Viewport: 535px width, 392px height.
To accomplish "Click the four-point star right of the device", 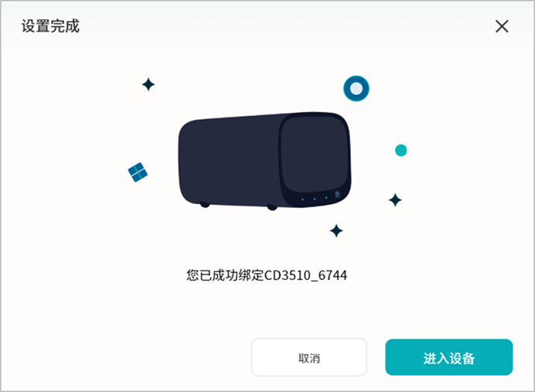I will (395, 200).
